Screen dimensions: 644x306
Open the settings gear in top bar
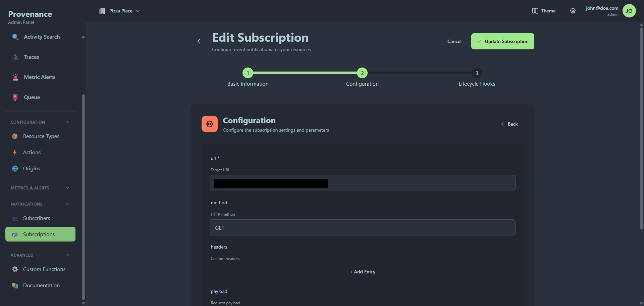point(573,11)
